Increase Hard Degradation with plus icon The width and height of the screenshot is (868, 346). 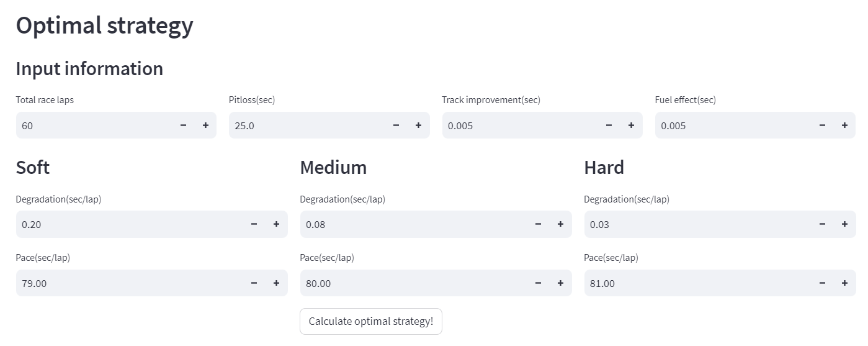pyautogui.click(x=844, y=224)
